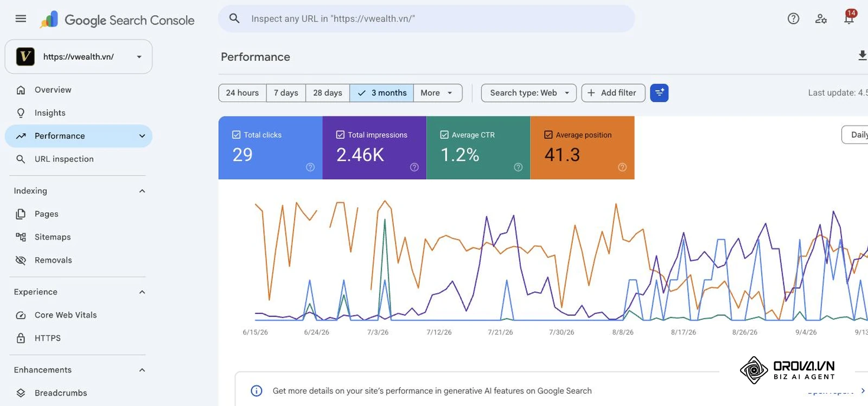
Task: Open Users and settings icon
Action: (821, 18)
